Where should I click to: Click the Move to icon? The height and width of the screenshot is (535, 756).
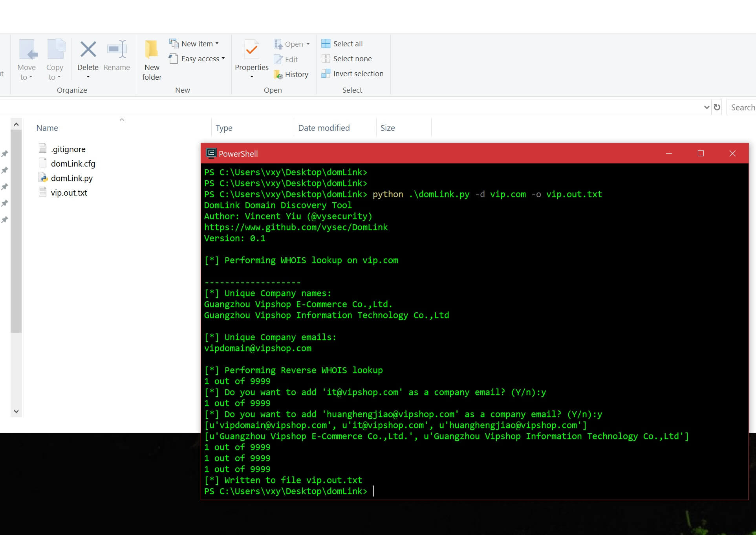point(27,50)
